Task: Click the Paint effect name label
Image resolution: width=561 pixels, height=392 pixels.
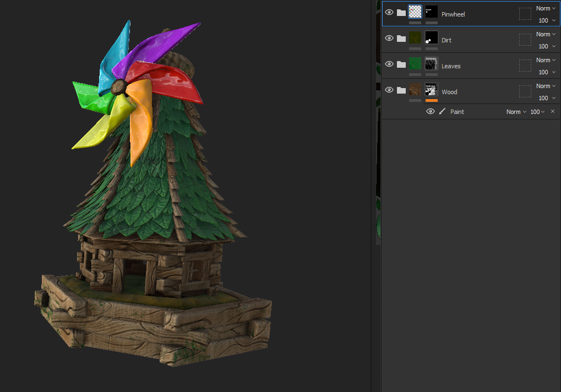Action: (x=457, y=112)
